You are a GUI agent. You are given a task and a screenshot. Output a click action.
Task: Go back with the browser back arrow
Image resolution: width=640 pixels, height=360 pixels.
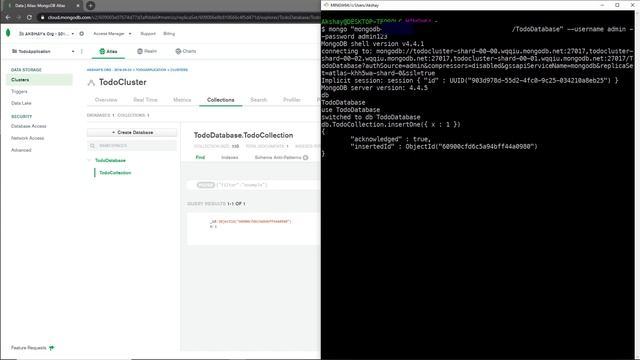coord(8,18)
